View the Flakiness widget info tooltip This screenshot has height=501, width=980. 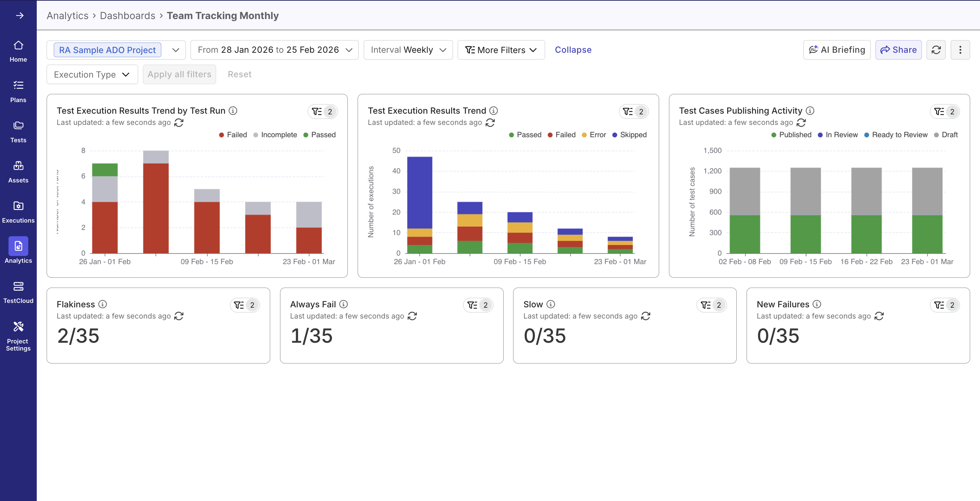pyautogui.click(x=102, y=304)
